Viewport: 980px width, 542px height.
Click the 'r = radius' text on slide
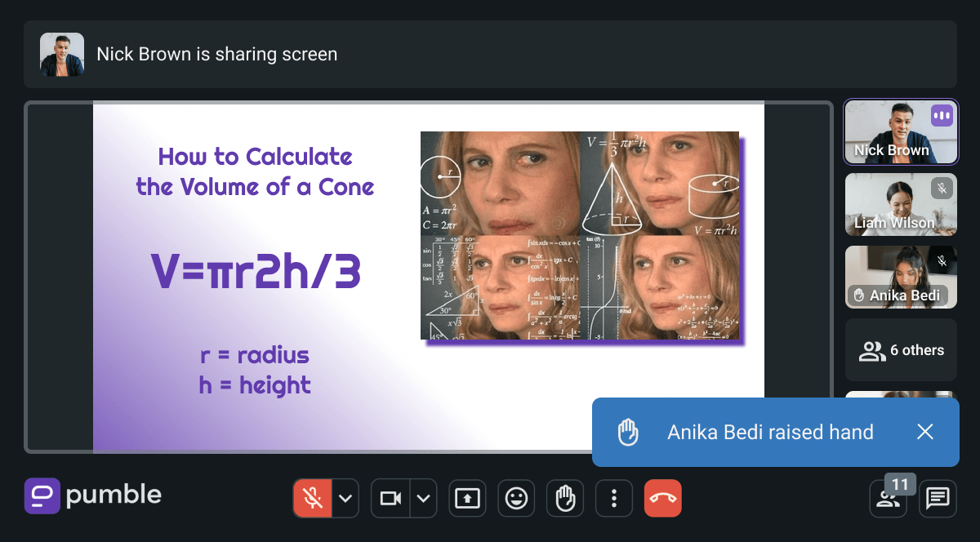[255, 355]
